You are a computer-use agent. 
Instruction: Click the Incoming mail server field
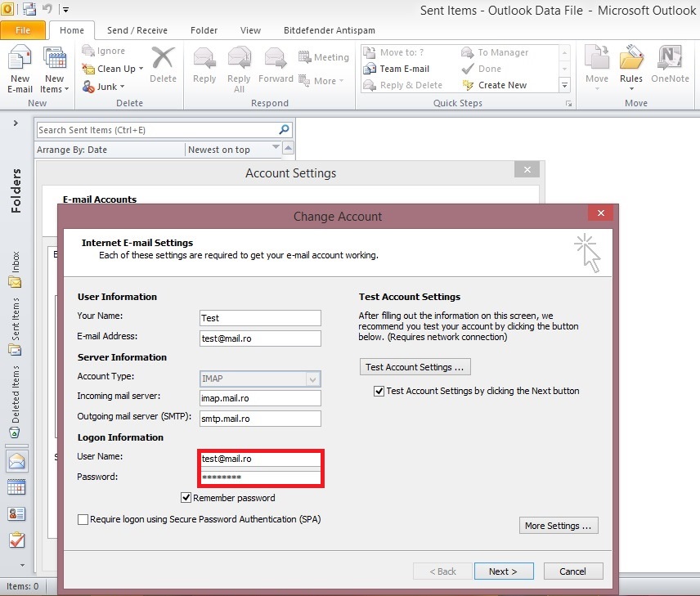click(260, 398)
